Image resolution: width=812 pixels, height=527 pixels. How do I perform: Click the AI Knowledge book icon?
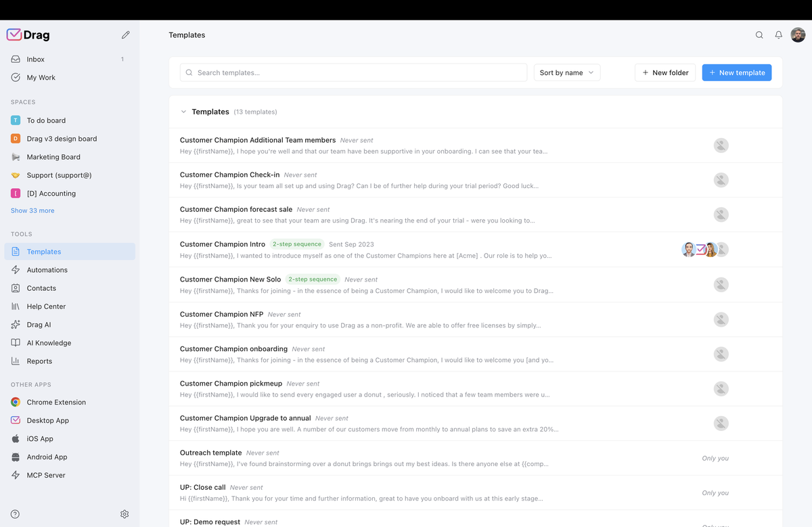tap(16, 343)
